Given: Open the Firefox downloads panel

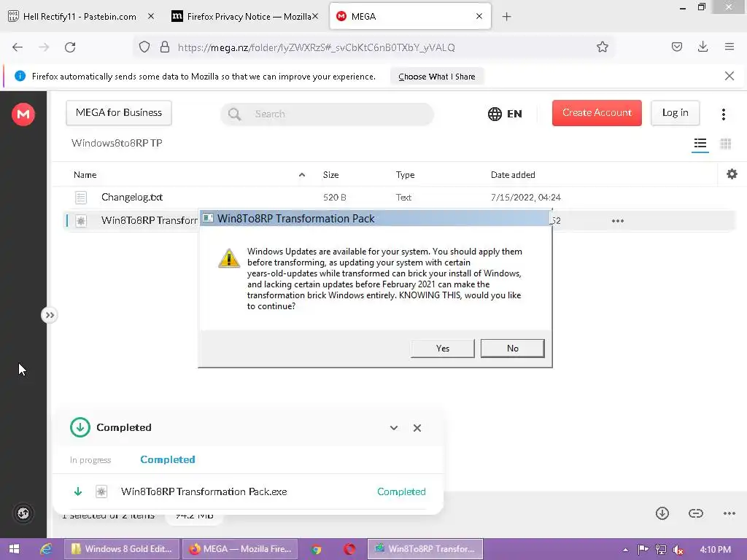Looking at the screenshot, I should point(703,47).
